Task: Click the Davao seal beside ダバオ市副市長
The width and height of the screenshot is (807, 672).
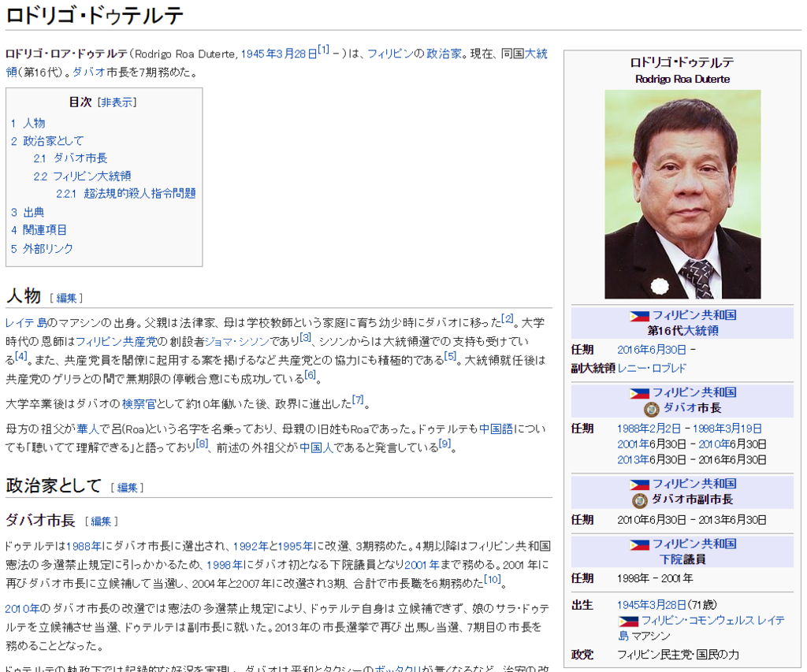Action: [639, 500]
